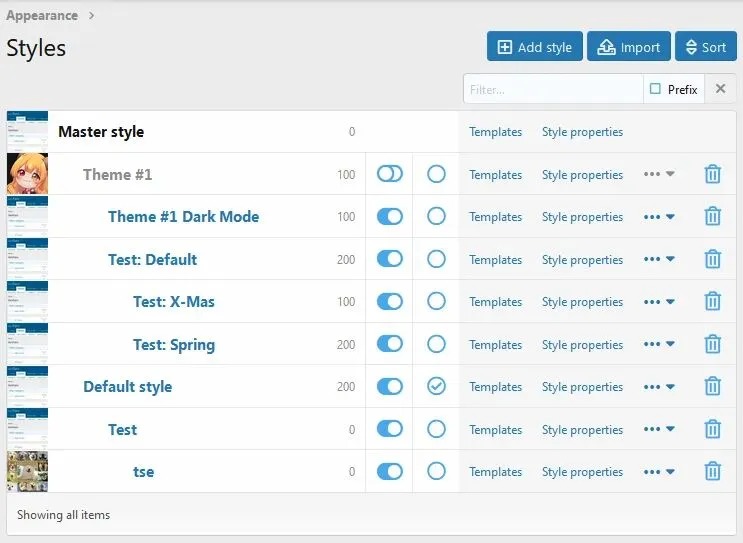Screen dimensions: 743x543
Task: Toggle the Theme #1 enabled switch
Action: tap(389, 174)
